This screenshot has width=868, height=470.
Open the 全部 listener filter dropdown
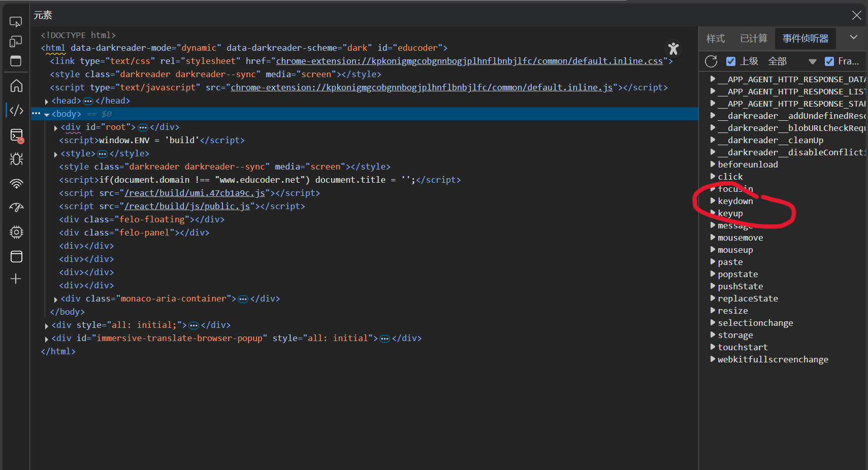point(792,61)
